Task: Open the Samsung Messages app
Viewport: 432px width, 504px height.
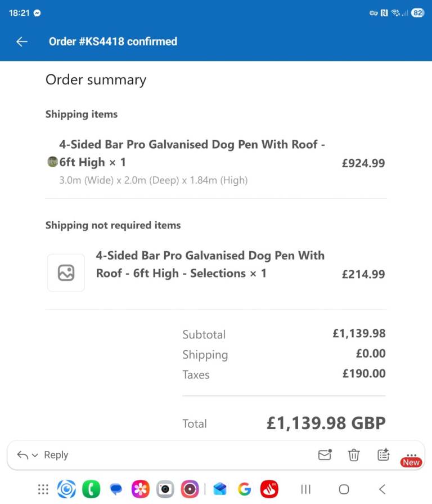Action: [116, 489]
